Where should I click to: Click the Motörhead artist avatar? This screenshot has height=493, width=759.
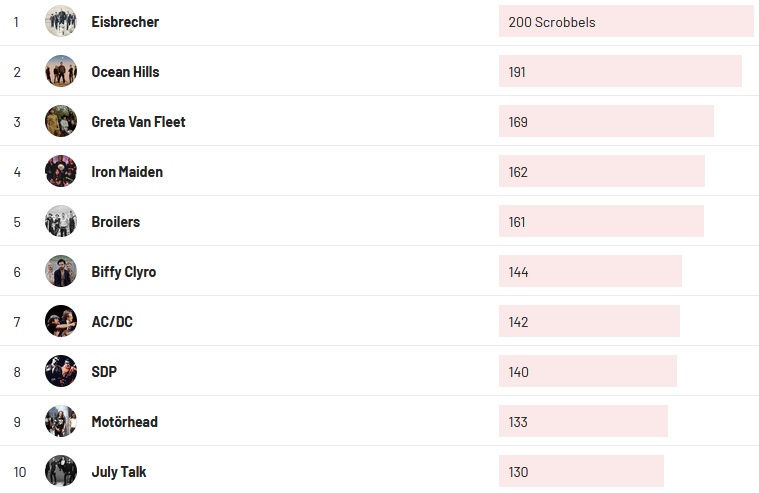61,421
